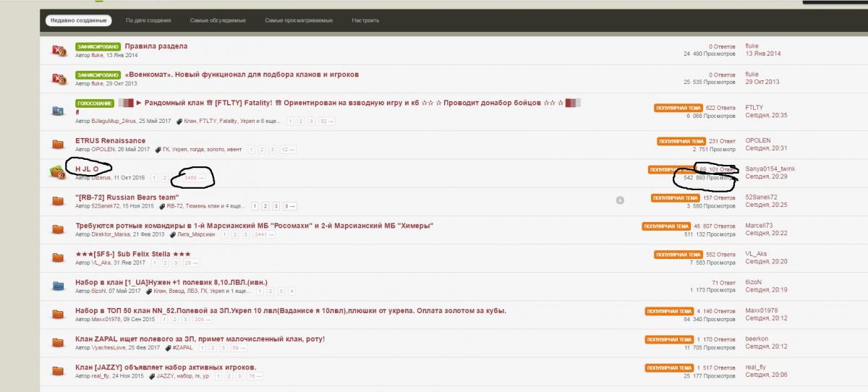Click locked topic icon beside 'Правила раздела'
This screenshot has height=392, width=868.
tap(59, 50)
